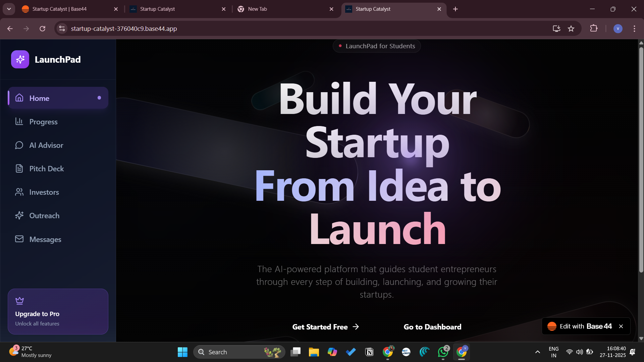Click the Outreach sparkle icon
Image resolution: width=644 pixels, height=362 pixels.
19,216
